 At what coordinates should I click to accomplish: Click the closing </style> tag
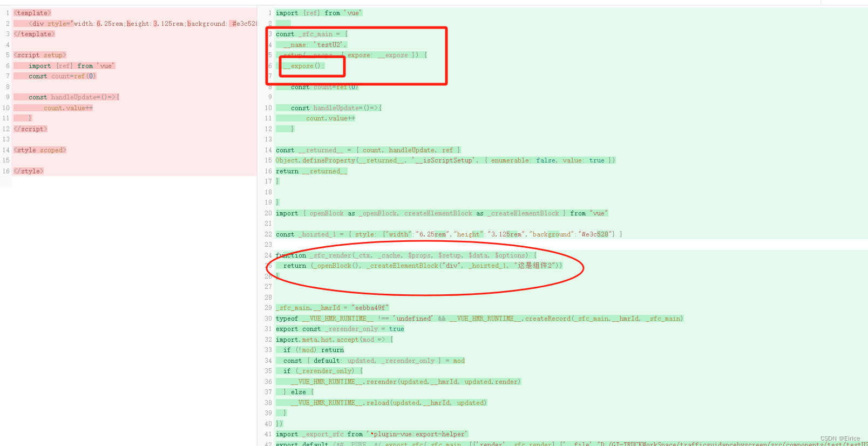click(x=29, y=171)
